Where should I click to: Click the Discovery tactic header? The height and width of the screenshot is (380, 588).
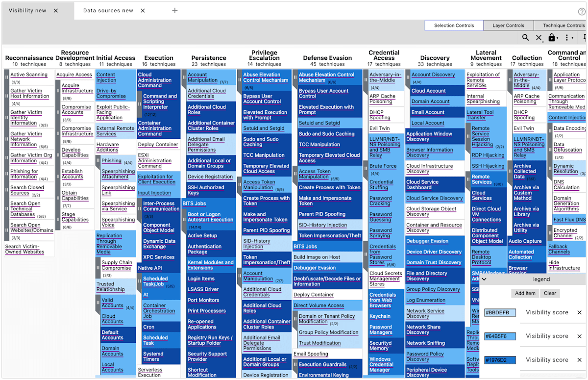tap(435, 58)
